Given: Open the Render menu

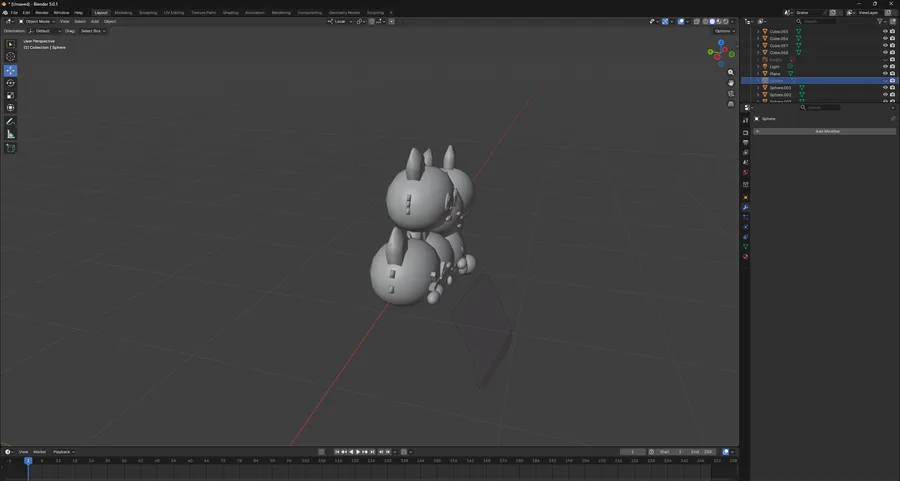Looking at the screenshot, I should [x=42, y=13].
